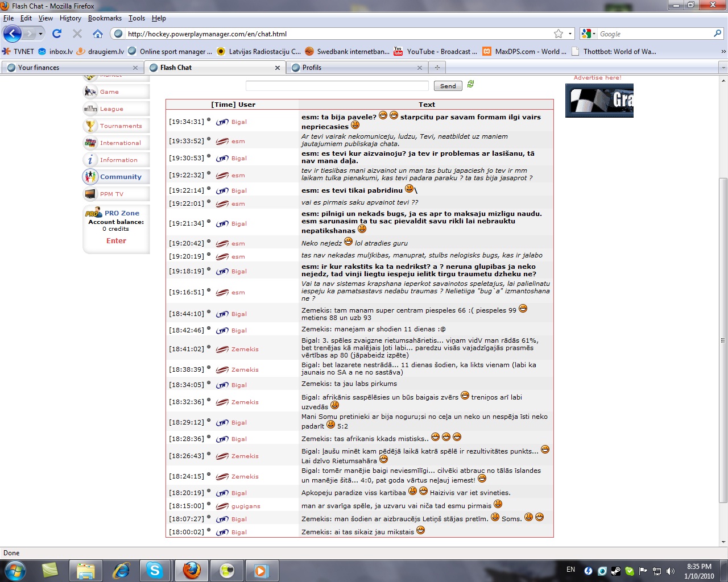Open the draugiem.lv bookmark
This screenshot has width=728, height=582.
[100, 51]
